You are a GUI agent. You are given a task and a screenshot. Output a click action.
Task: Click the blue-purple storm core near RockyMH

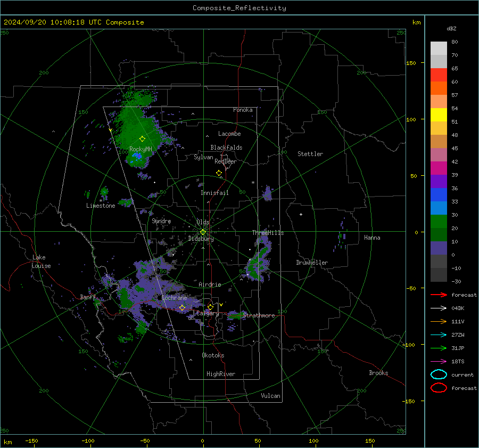click(x=137, y=157)
